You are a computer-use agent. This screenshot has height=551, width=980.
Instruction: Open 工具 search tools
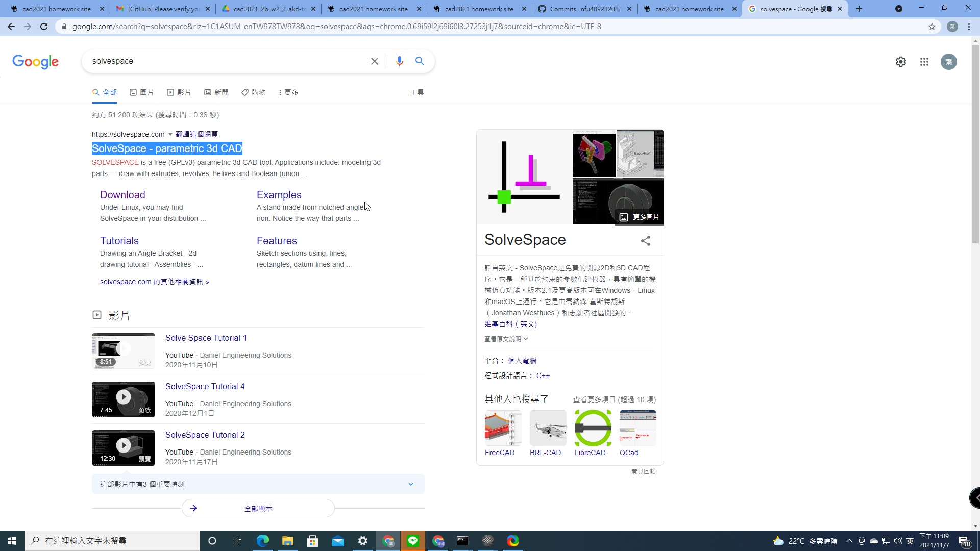coord(417,92)
